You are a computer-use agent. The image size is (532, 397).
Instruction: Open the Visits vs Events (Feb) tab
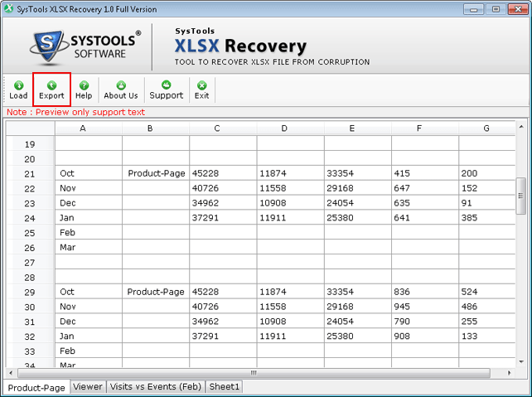pos(156,386)
